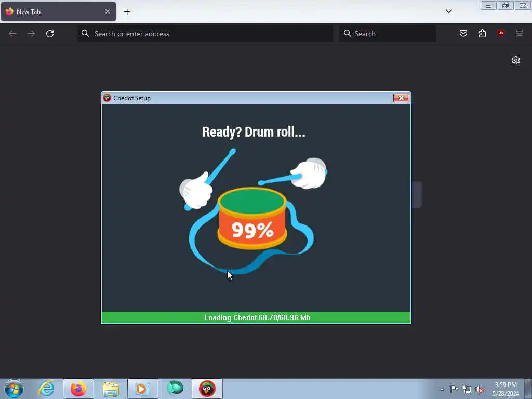Viewport: 532px width, 399px height.
Task: Click the magnifier in the Search box
Action: click(347, 33)
